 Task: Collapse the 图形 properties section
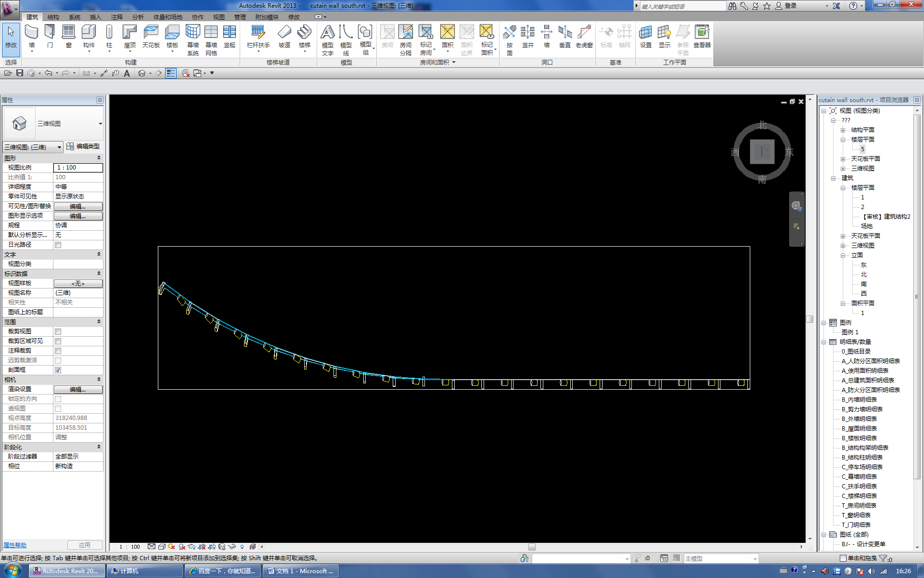[x=99, y=158]
